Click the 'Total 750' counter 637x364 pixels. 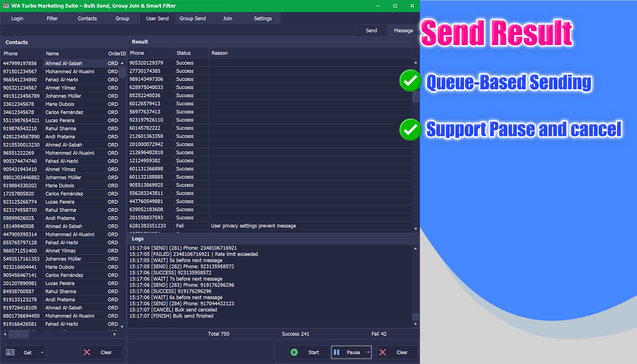click(219, 334)
